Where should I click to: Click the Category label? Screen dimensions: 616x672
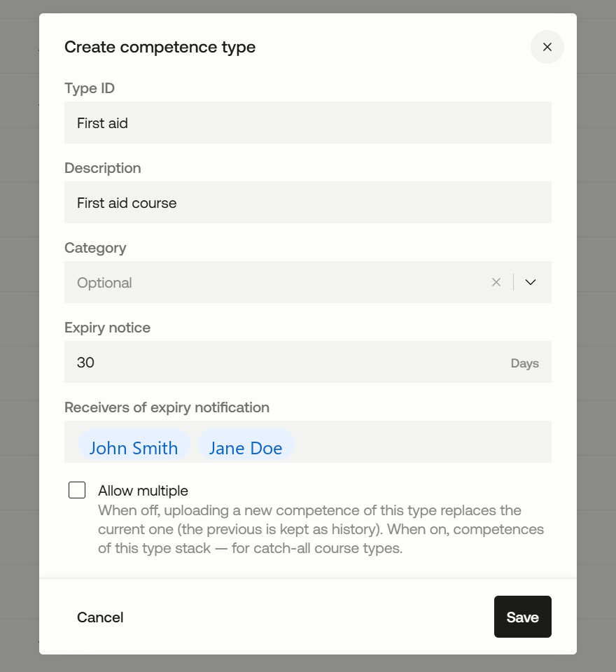point(95,247)
